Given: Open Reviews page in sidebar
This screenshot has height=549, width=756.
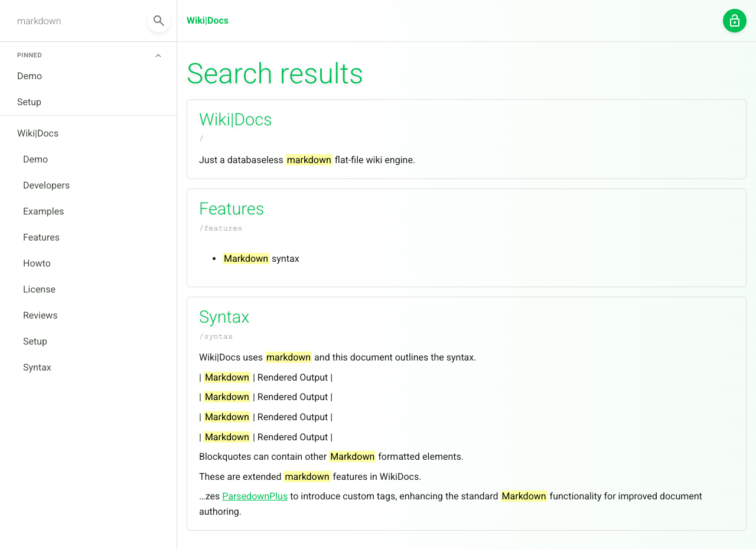Looking at the screenshot, I should (40, 316).
